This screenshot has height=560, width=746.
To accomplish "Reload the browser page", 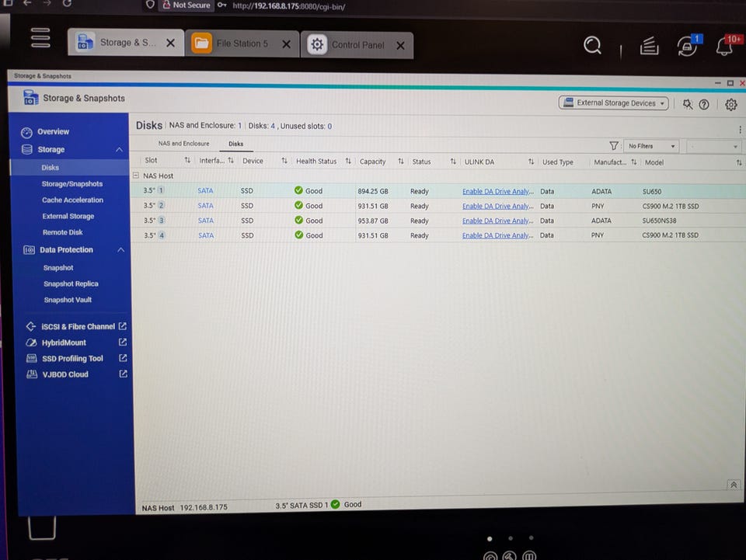I will pyautogui.click(x=67, y=3).
